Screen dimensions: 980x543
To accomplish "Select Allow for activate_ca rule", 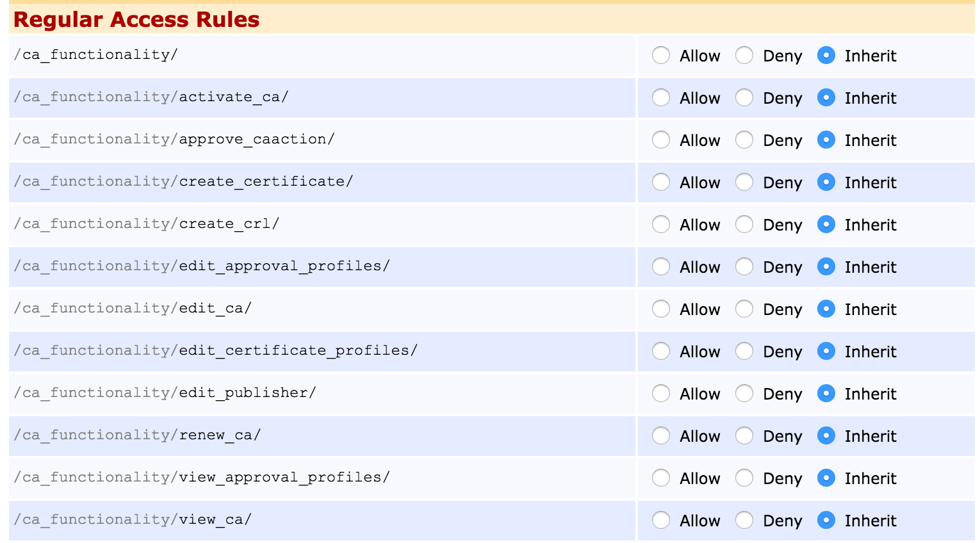I will click(661, 98).
